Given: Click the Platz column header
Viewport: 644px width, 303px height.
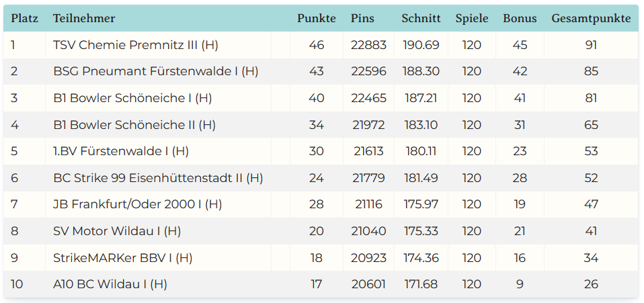Looking at the screenshot, I should click(x=24, y=19).
